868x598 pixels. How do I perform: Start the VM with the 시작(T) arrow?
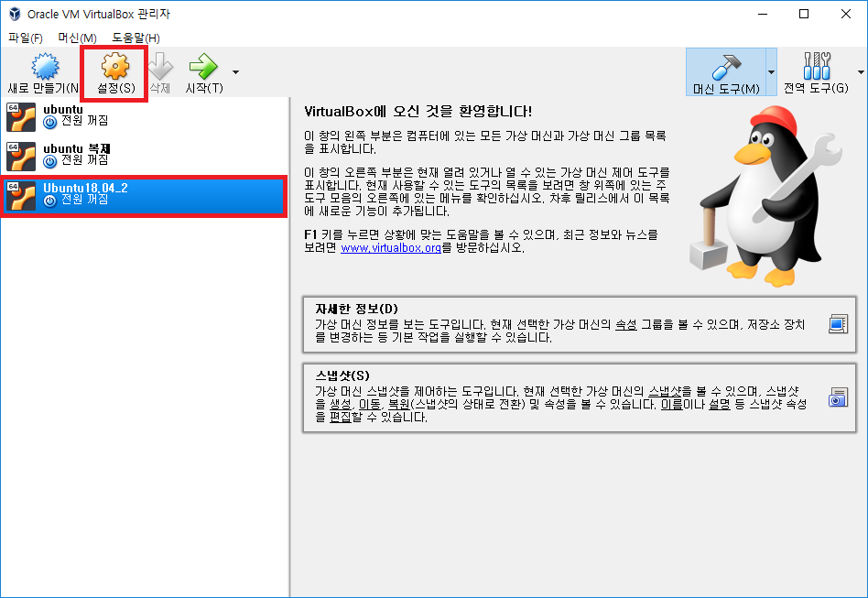click(203, 67)
